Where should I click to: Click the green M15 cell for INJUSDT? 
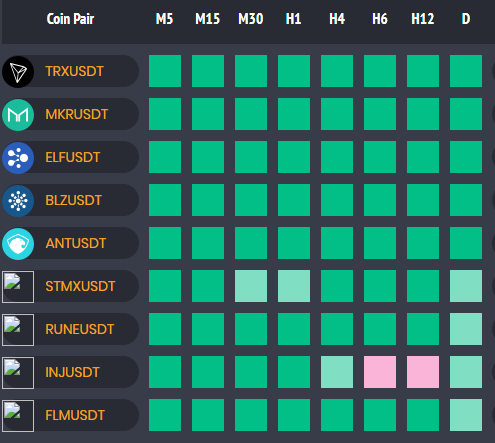coord(208,372)
